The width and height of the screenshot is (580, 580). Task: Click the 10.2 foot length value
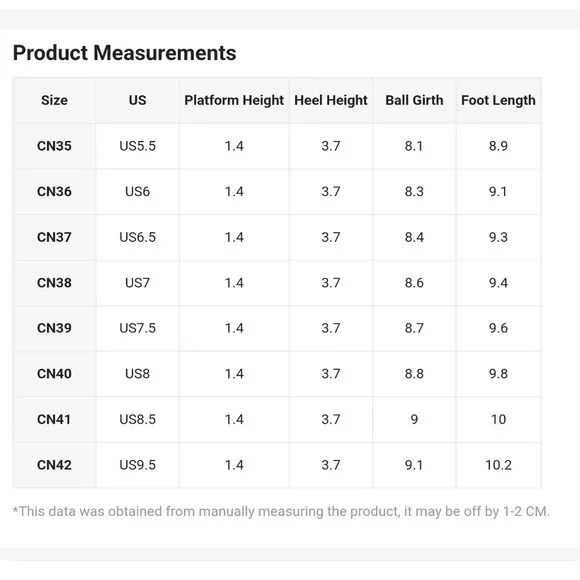point(498,465)
